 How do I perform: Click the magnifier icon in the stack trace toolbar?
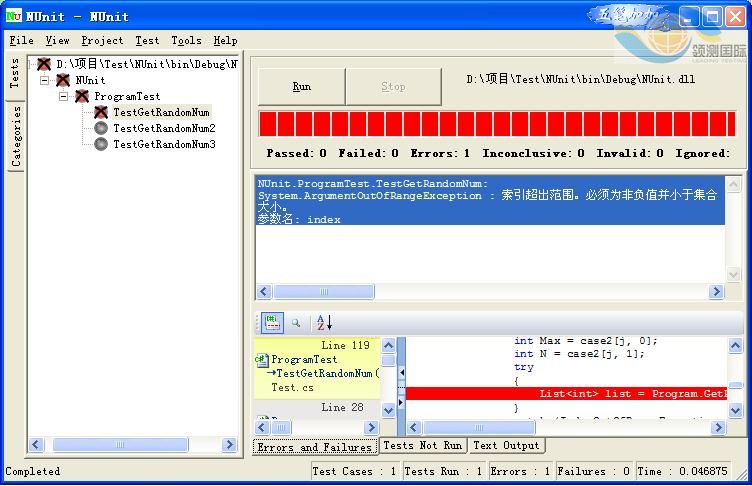pyautogui.click(x=296, y=323)
